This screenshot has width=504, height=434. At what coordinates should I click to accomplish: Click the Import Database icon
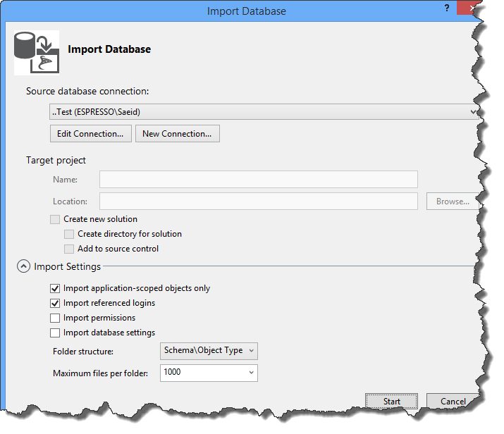click(37, 53)
